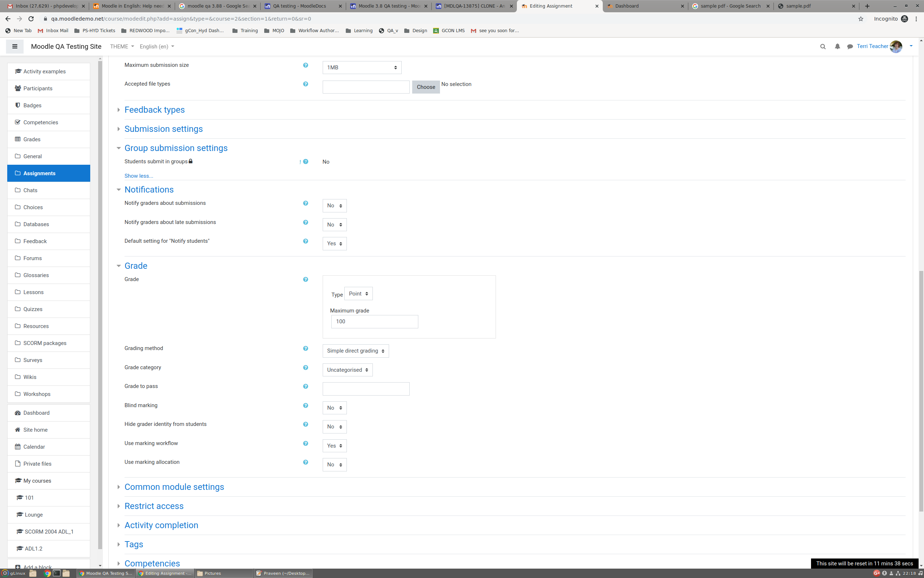Screen dimensions: 924x578
Task: Open user menu dropdown arrow next to avatar
Action: tap(911, 46)
